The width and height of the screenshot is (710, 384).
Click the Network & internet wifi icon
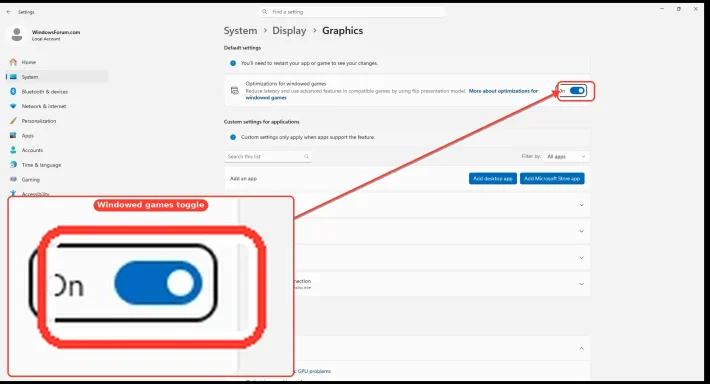[x=13, y=106]
